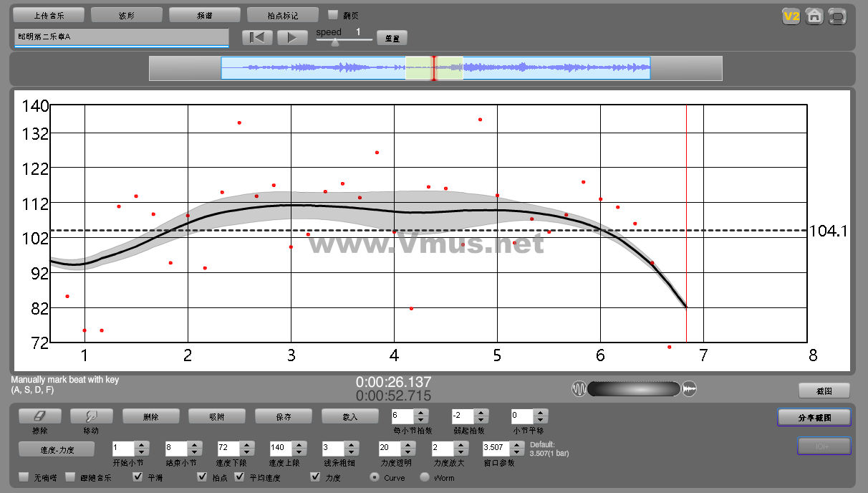
Task: Open the 波形 waveform view
Action: pyautogui.click(x=127, y=15)
